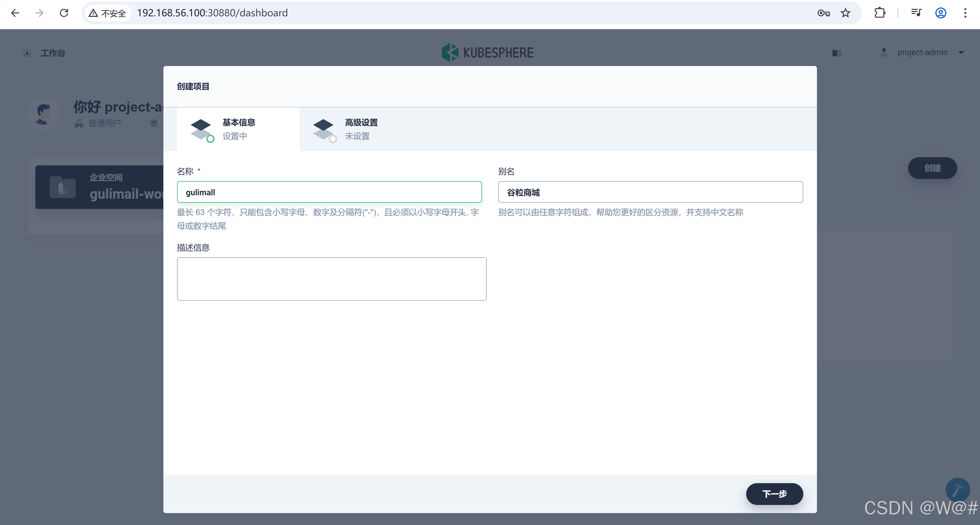Click the background 创建 button

pyautogui.click(x=932, y=168)
